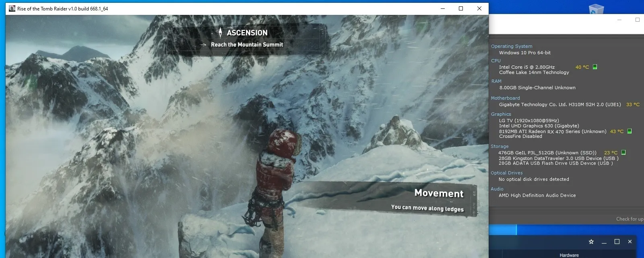Screen dimensions: 644x258
Task: Click the Windows 10 Pro 64-bit text
Action: click(525, 53)
